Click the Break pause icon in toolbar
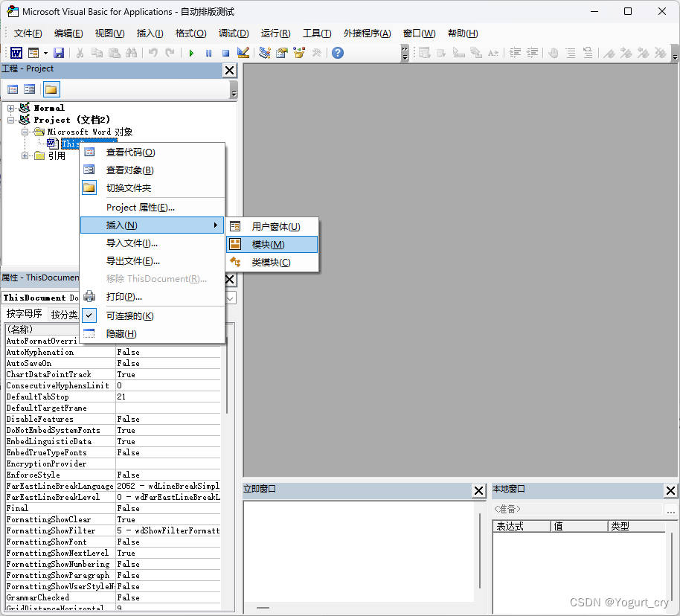Image resolution: width=680 pixels, height=616 pixels. tap(208, 53)
